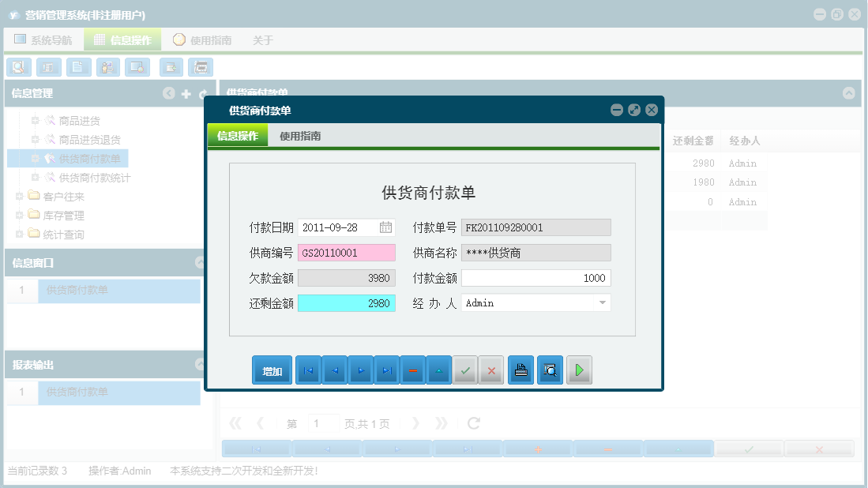Viewport: 868px width, 488px height.
Task: Jump to the first record with navigation icon
Action: tap(308, 370)
